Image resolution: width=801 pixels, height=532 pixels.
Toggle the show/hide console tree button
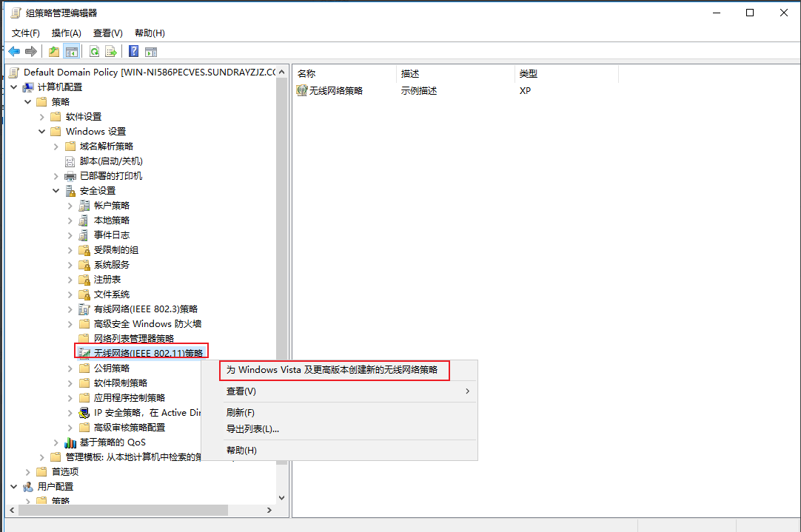click(72, 51)
